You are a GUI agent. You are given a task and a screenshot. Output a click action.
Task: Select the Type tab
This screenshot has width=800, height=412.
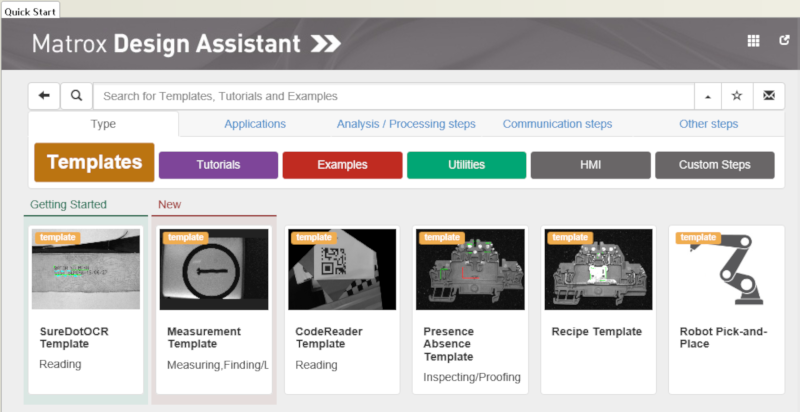[103, 124]
